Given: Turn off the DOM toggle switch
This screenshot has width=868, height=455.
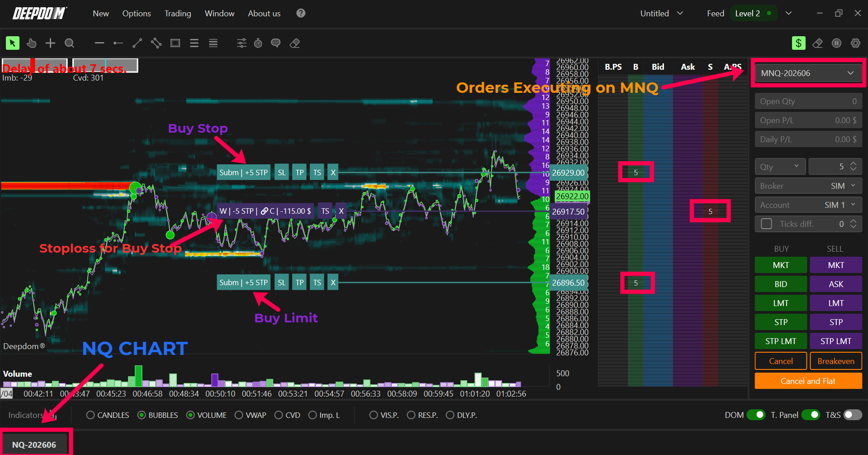Looking at the screenshot, I should point(756,415).
